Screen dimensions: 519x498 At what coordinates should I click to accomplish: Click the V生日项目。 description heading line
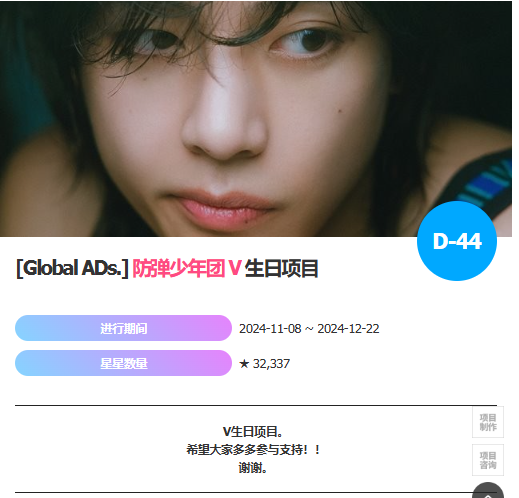click(x=253, y=432)
